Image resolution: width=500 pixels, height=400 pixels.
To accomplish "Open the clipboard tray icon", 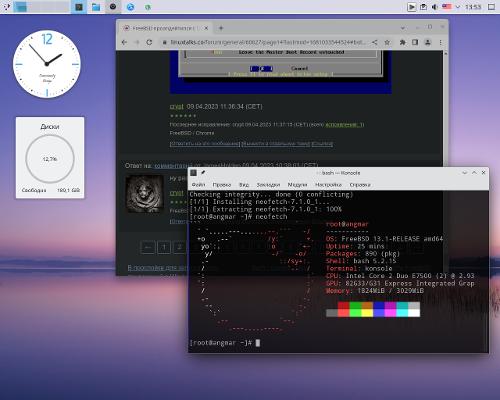I will tap(423, 7).
